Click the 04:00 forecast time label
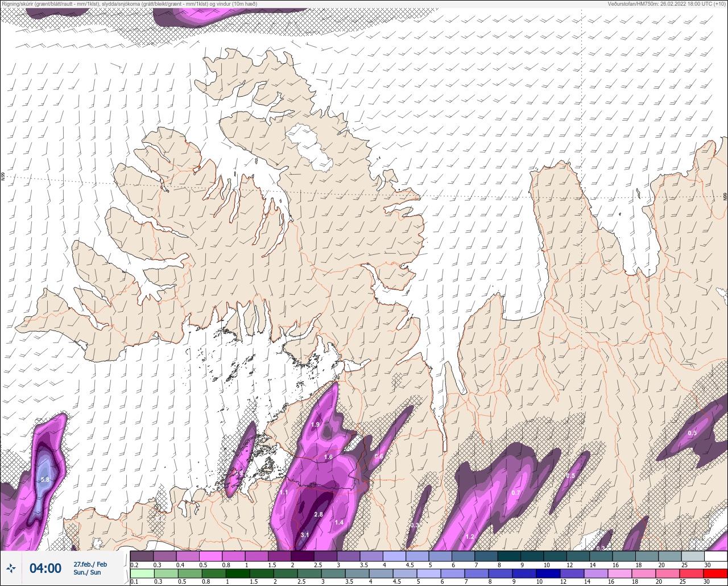 pos(45,568)
